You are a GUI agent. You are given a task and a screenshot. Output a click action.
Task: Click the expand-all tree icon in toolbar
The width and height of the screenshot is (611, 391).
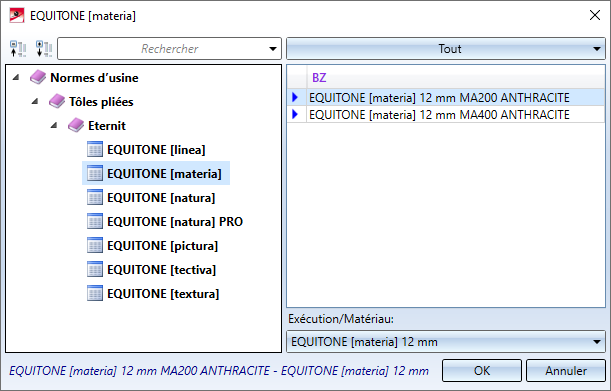click(x=44, y=49)
